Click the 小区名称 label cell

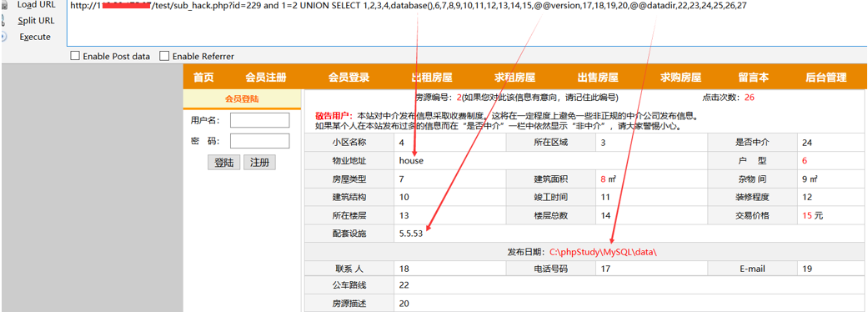click(349, 143)
